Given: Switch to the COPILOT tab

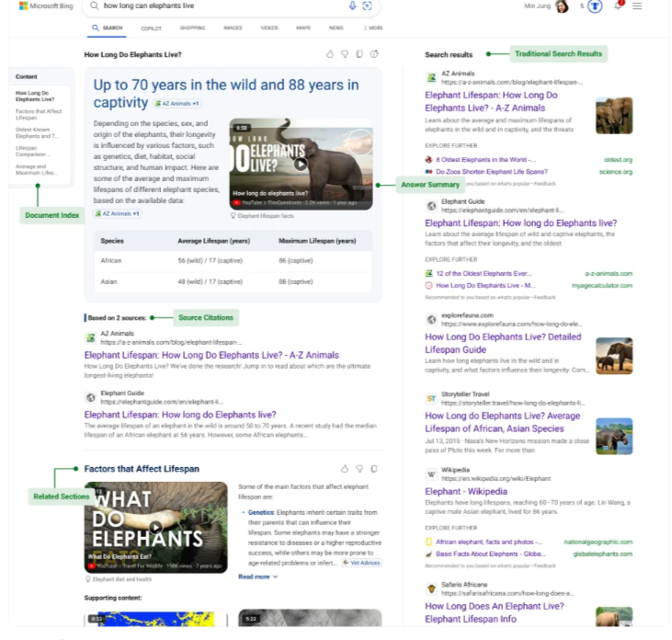Looking at the screenshot, I should coord(151,29).
